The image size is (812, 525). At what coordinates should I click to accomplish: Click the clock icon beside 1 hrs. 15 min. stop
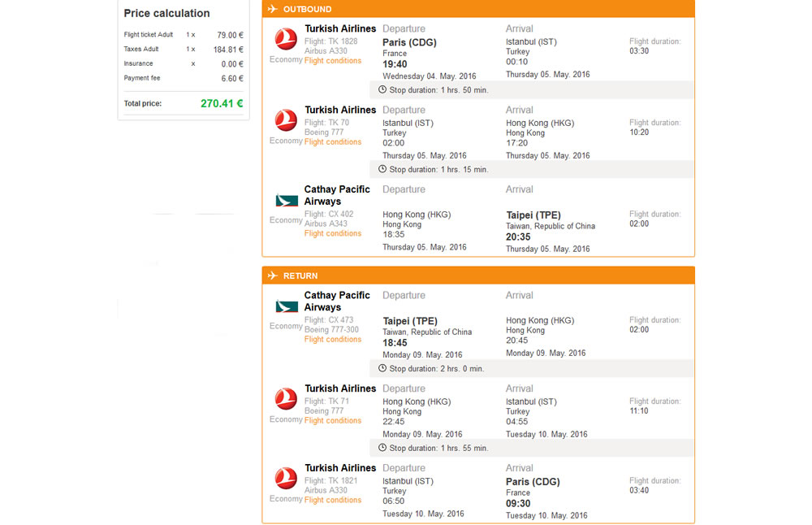pyautogui.click(x=382, y=169)
